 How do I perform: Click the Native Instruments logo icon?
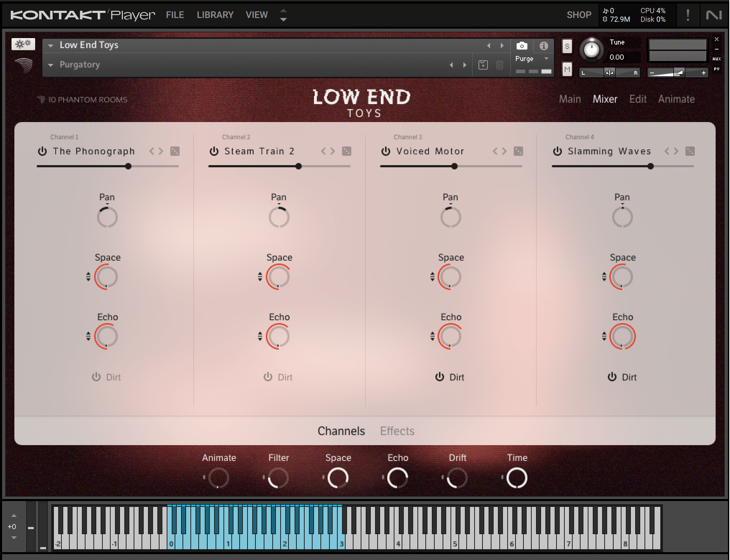pos(714,15)
